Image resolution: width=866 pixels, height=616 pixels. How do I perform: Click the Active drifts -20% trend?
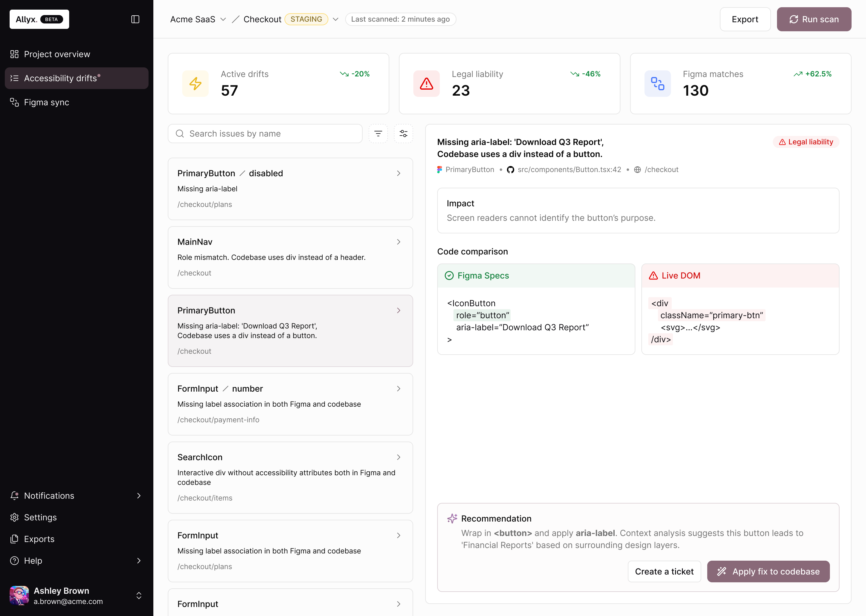355,74
